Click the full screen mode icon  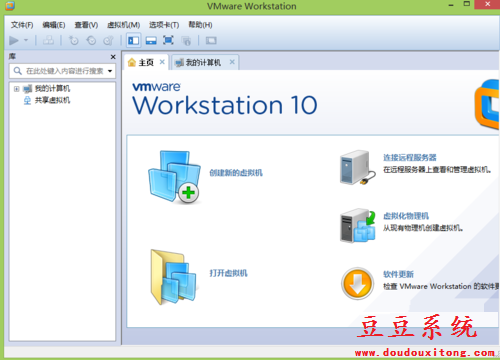coord(168,40)
